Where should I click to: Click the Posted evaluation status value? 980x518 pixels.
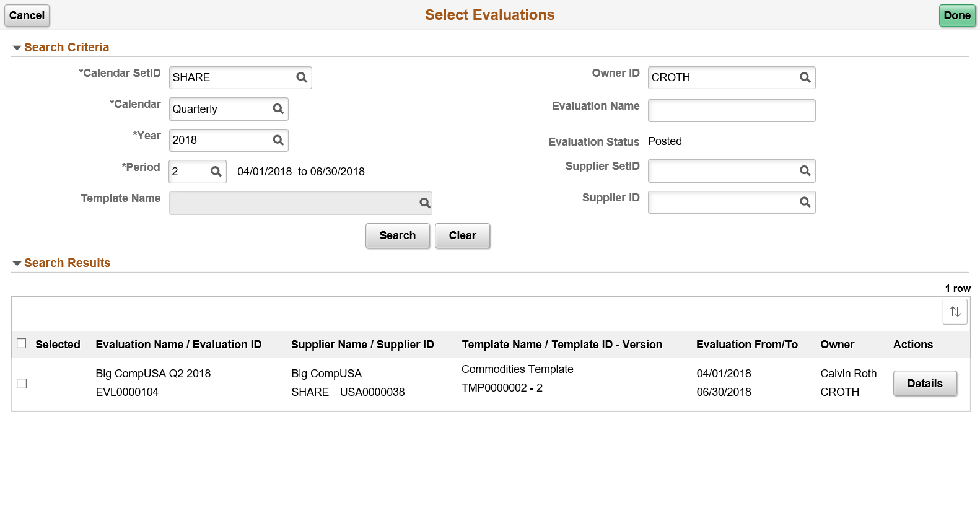point(665,141)
